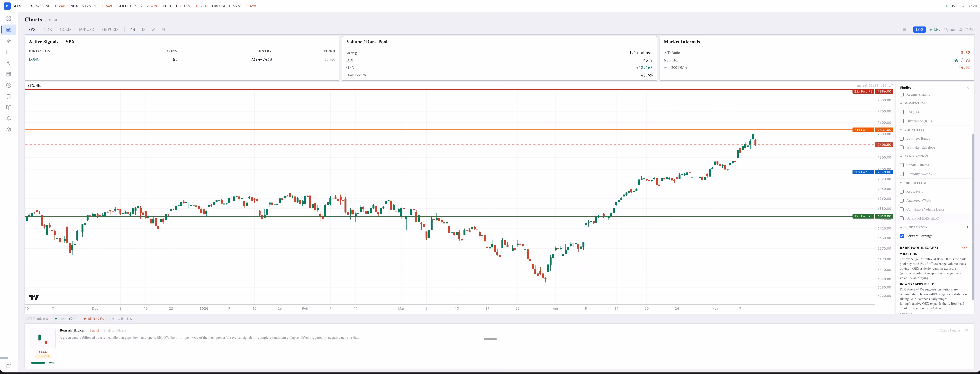Open the activity pulse icon in sidebar
980x374 pixels.
pyautogui.click(x=9, y=63)
